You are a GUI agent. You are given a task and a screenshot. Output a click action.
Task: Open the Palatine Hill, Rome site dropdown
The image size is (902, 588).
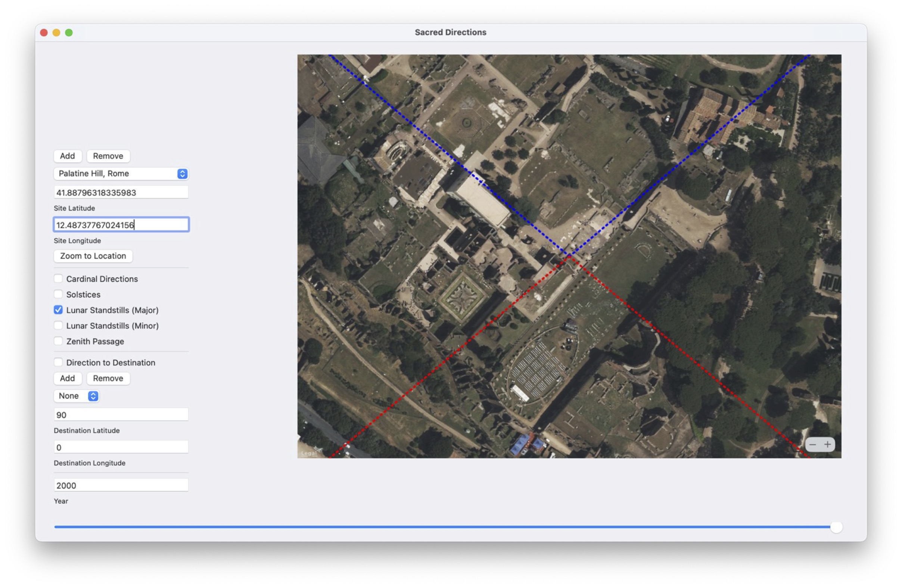[x=121, y=174]
